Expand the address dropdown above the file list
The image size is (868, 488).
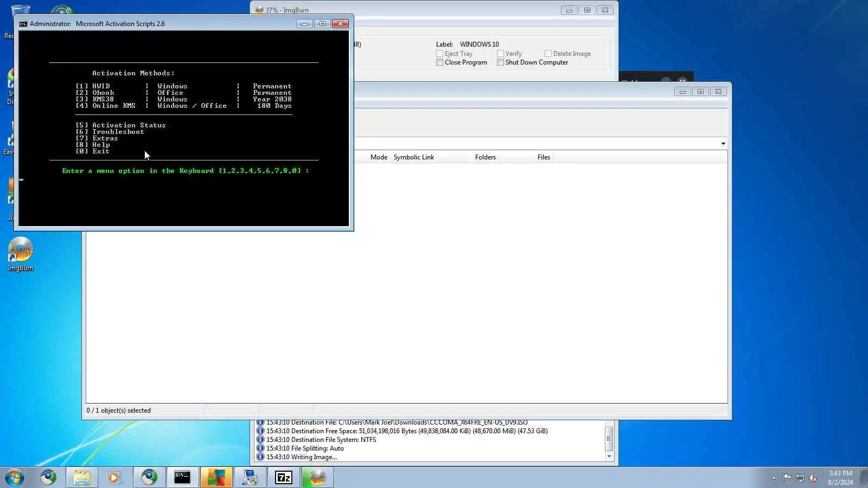tap(723, 144)
